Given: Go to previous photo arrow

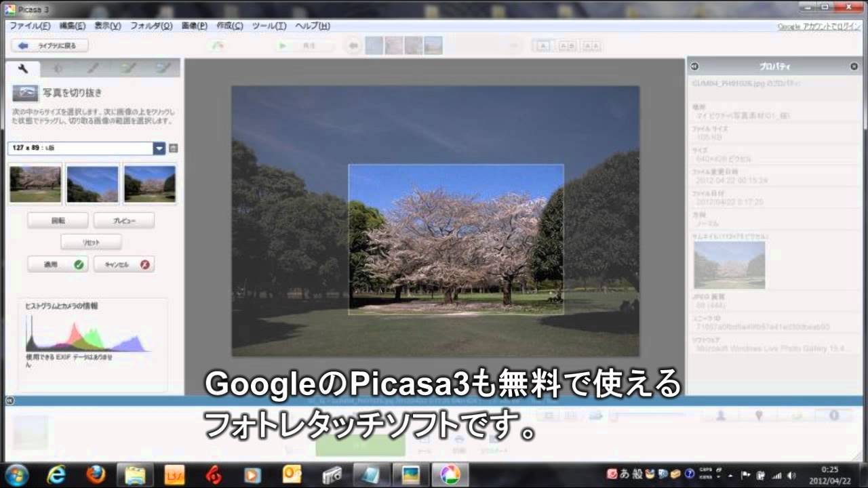Looking at the screenshot, I should tap(353, 45).
